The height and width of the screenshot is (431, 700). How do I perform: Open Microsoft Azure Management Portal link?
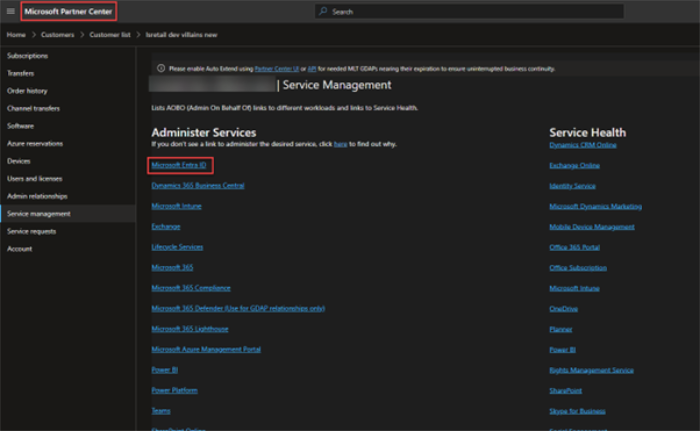tap(206, 349)
